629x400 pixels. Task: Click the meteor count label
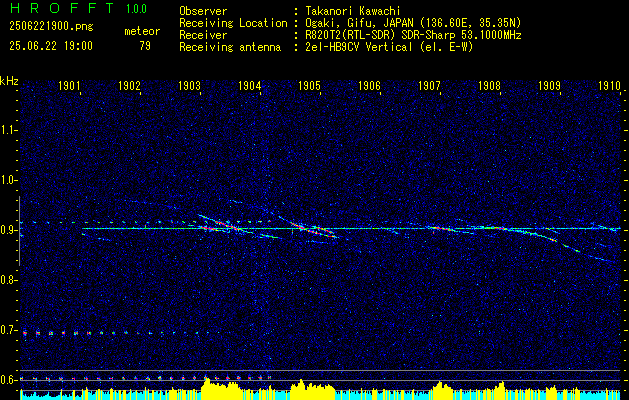point(142,31)
